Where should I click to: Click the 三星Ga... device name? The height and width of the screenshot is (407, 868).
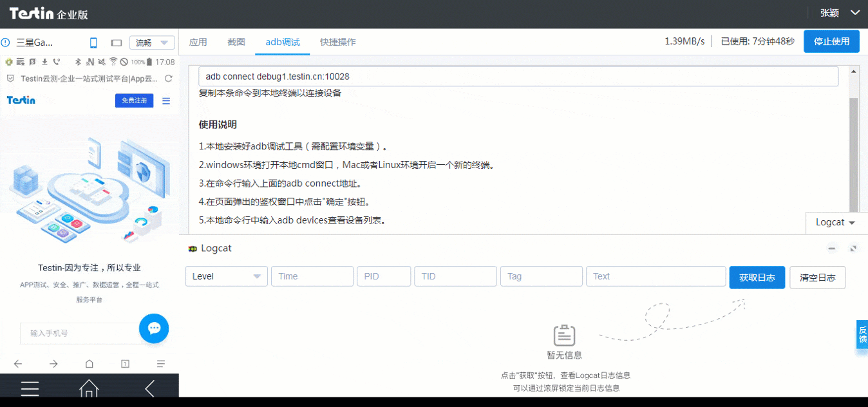[35, 43]
